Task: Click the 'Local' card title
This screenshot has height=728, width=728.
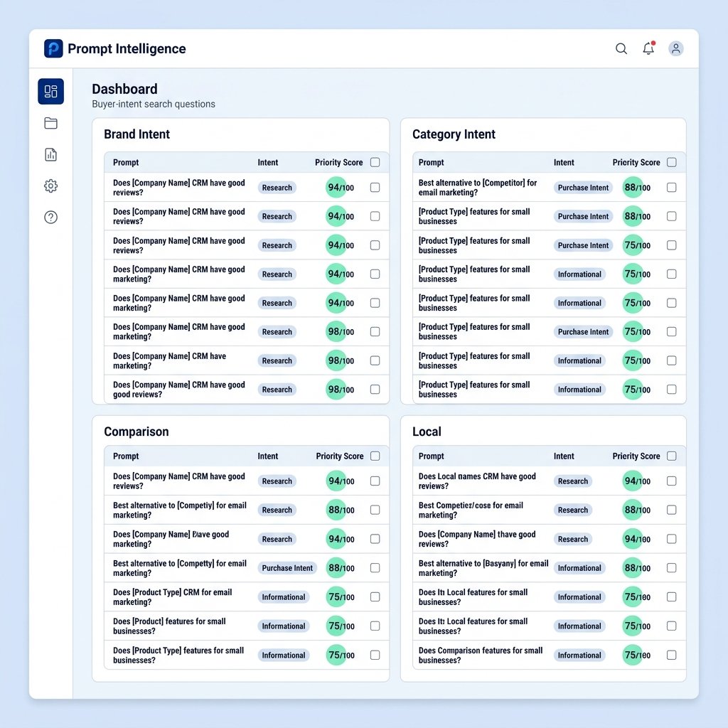Action: [427, 432]
